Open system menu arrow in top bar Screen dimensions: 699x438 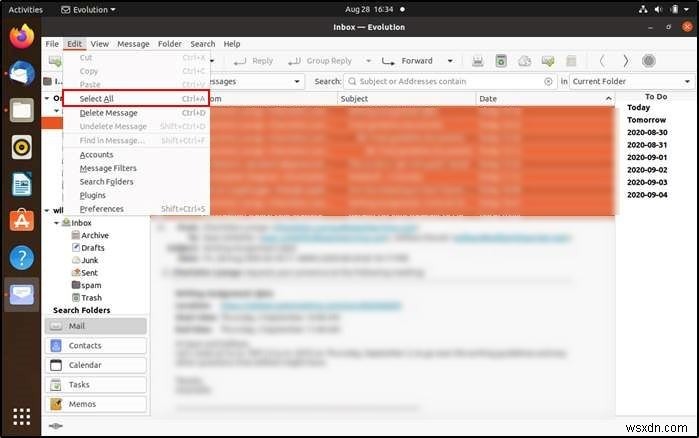click(687, 9)
